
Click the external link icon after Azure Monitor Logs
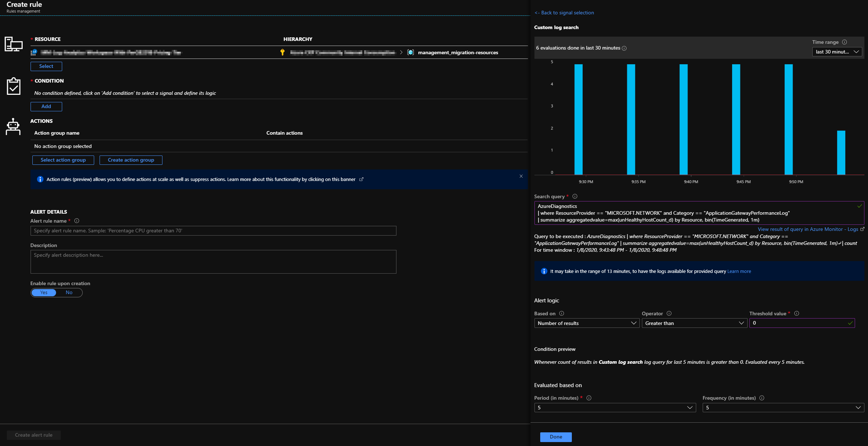tap(862, 229)
